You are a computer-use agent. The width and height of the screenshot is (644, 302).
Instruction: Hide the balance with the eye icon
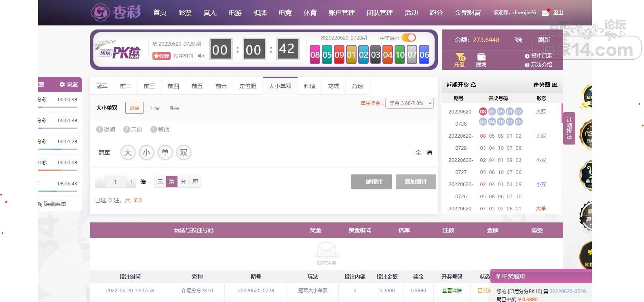pos(519,40)
